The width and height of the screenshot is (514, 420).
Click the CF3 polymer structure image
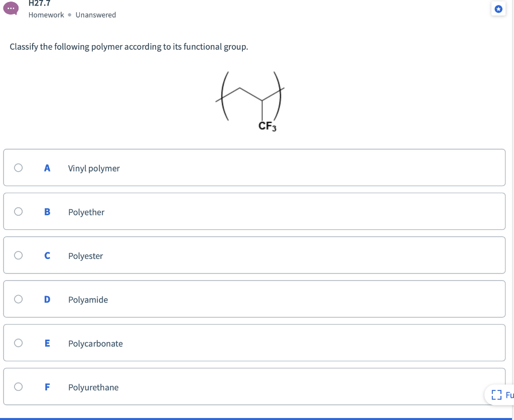tap(251, 99)
